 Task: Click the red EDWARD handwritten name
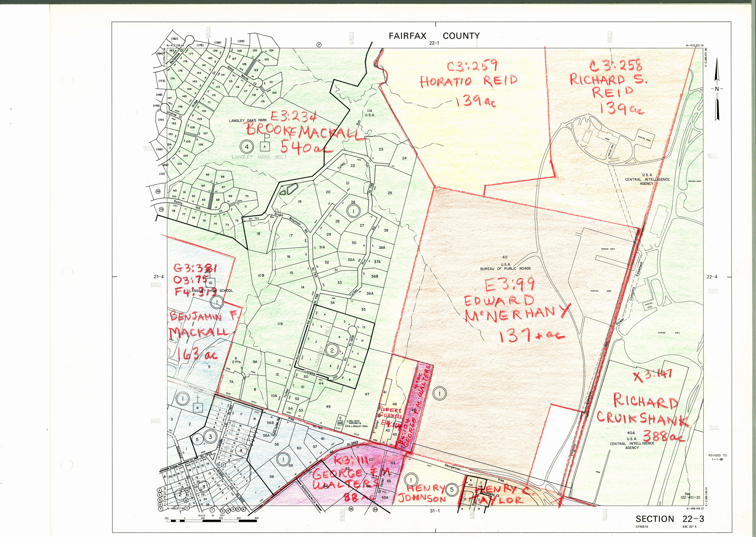pyautogui.click(x=499, y=301)
